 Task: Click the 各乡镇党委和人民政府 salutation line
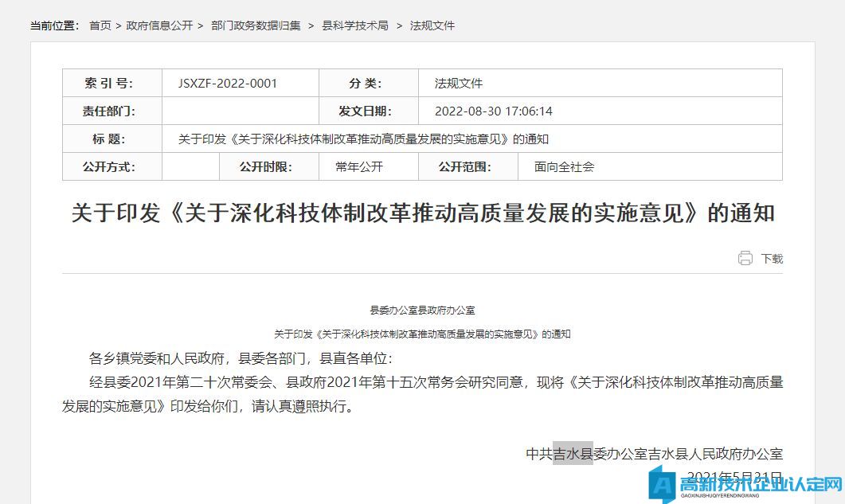241,358
